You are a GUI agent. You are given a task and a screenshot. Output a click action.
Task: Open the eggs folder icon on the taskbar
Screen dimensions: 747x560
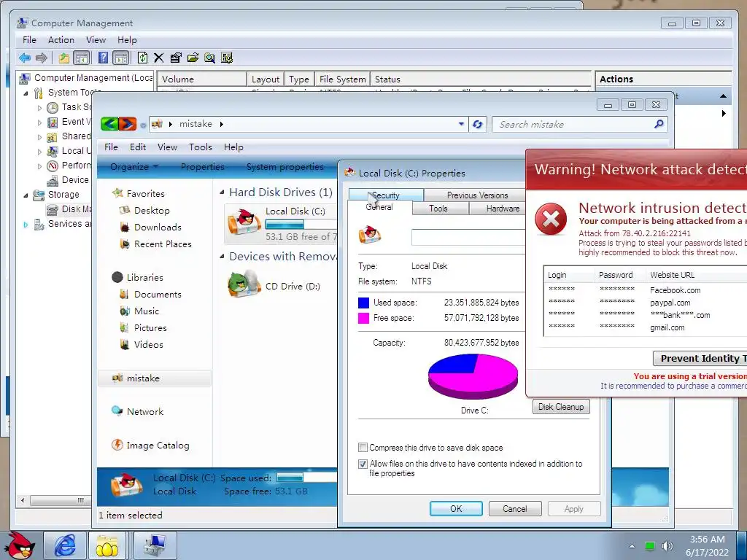point(107,545)
